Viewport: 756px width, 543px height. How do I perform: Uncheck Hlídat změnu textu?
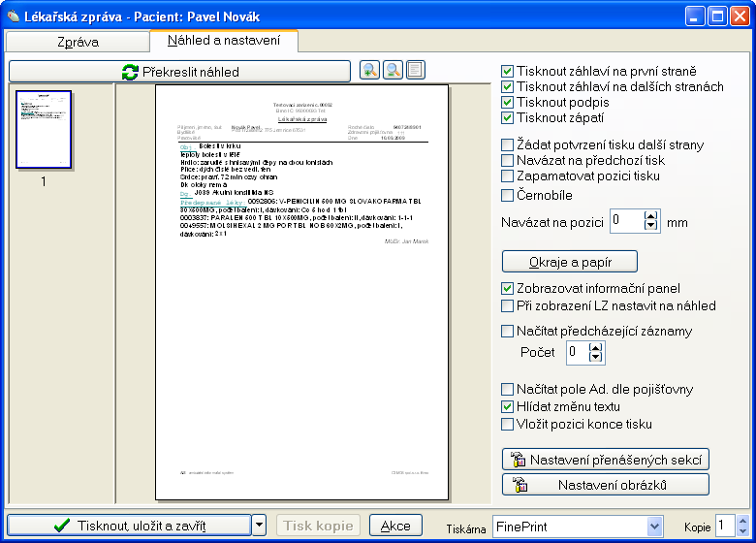(x=507, y=406)
